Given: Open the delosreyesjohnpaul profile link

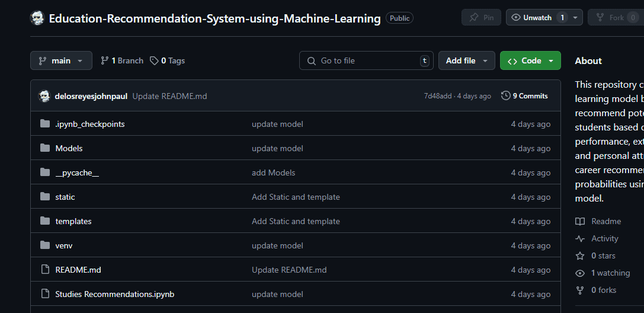Looking at the screenshot, I should coord(91,96).
